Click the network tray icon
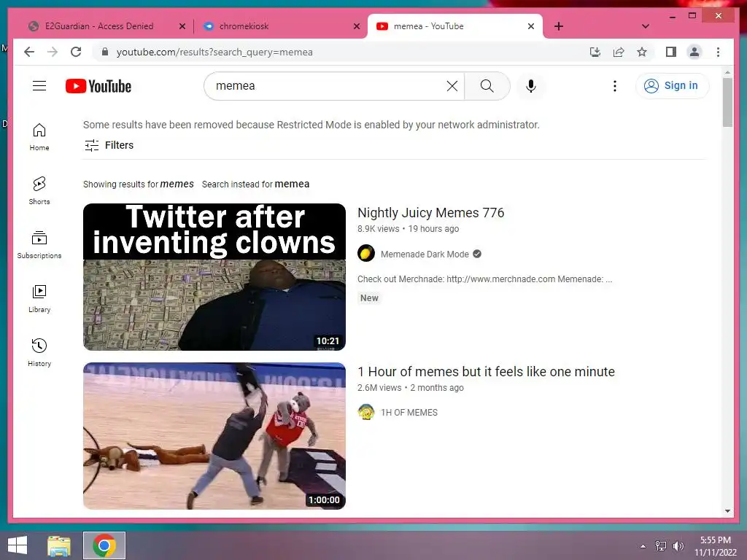The image size is (747, 560). pos(660,546)
